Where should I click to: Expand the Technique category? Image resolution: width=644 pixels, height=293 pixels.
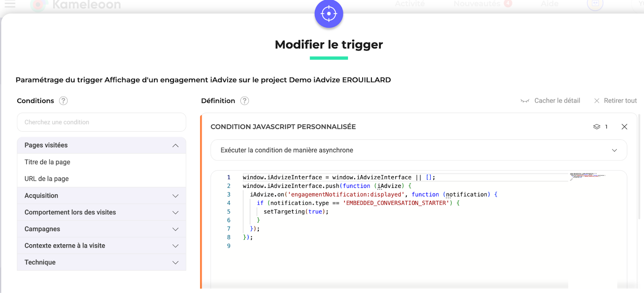(101, 262)
